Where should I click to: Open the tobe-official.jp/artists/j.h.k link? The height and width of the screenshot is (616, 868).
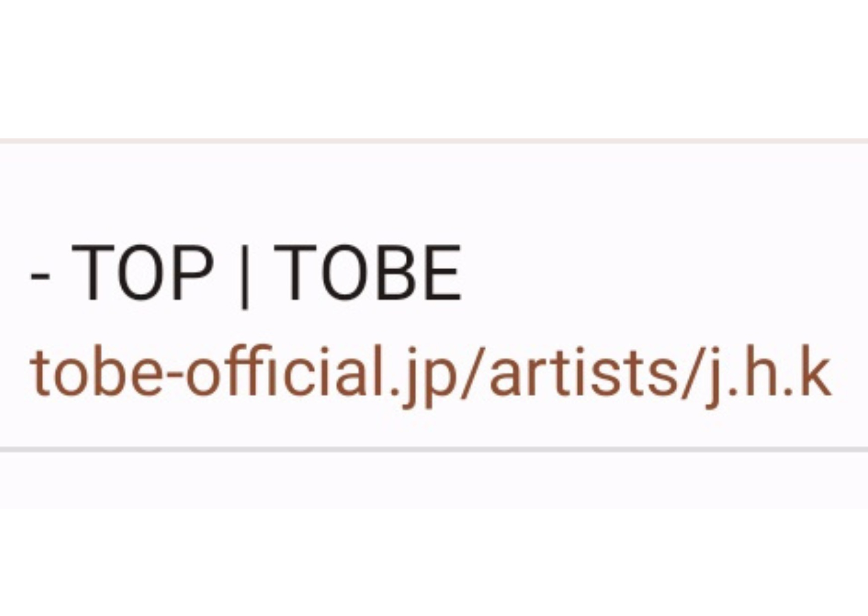(x=431, y=376)
